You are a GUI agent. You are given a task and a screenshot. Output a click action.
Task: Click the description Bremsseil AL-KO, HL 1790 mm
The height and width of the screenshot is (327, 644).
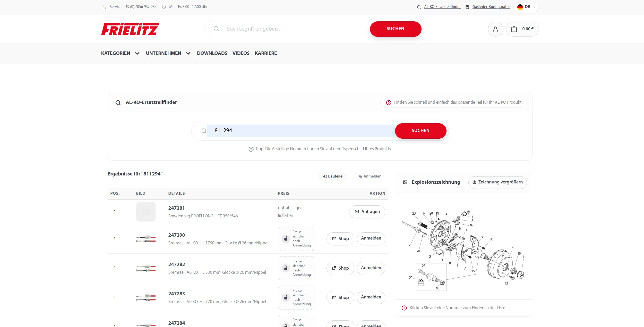(x=218, y=243)
